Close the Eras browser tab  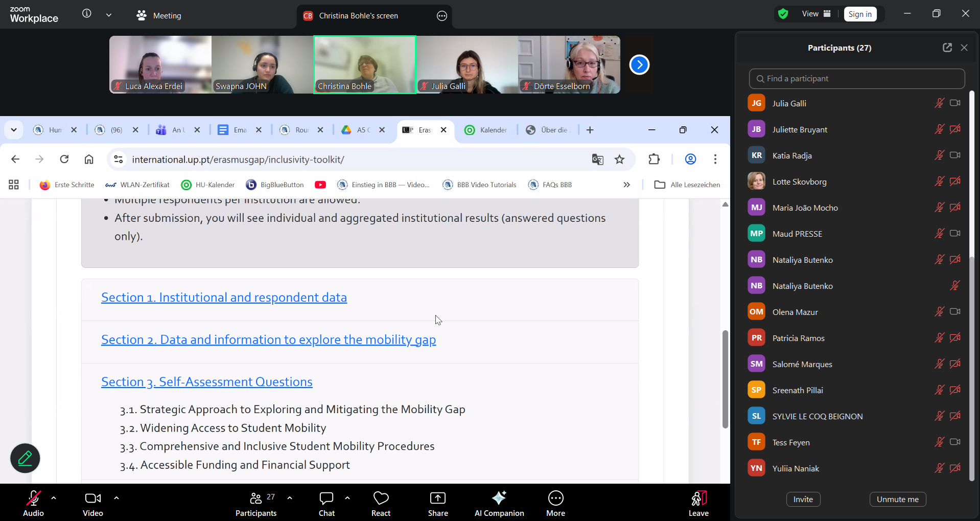tap(444, 130)
